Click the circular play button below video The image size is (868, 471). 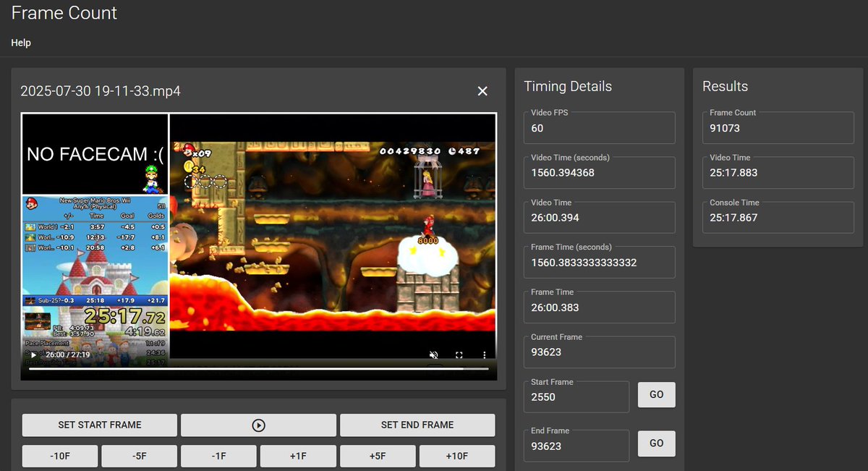tap(258, 425)
